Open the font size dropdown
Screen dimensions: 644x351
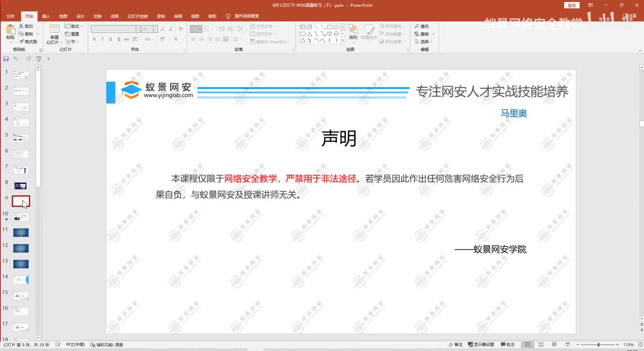tap(154, 29)
